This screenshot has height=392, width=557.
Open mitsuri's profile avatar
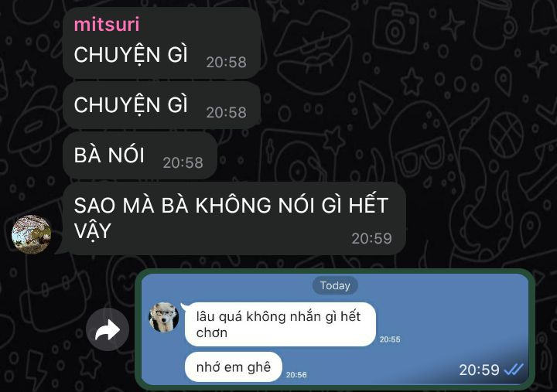tap(31, 234)
